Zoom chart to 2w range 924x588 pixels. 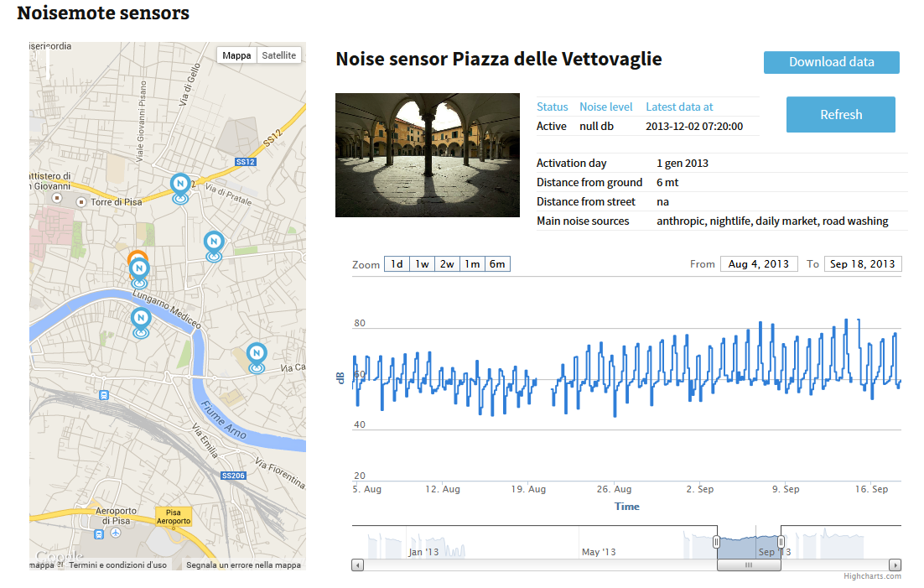pyautogui.click(x=447, y=264)
